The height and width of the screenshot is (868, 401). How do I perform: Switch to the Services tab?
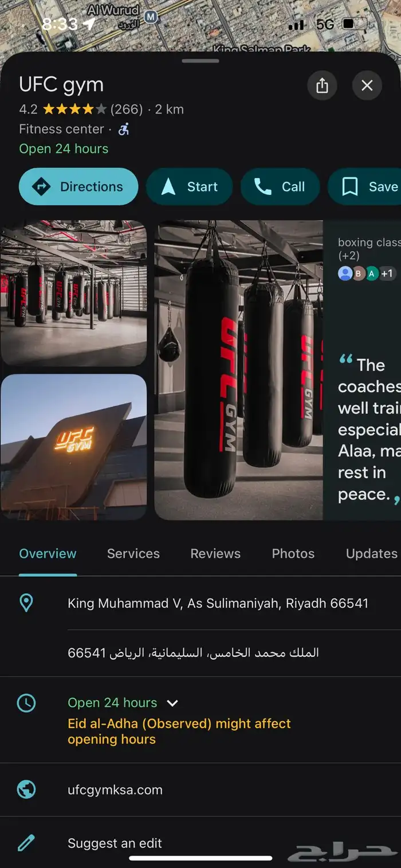click(x=133, y=553)
